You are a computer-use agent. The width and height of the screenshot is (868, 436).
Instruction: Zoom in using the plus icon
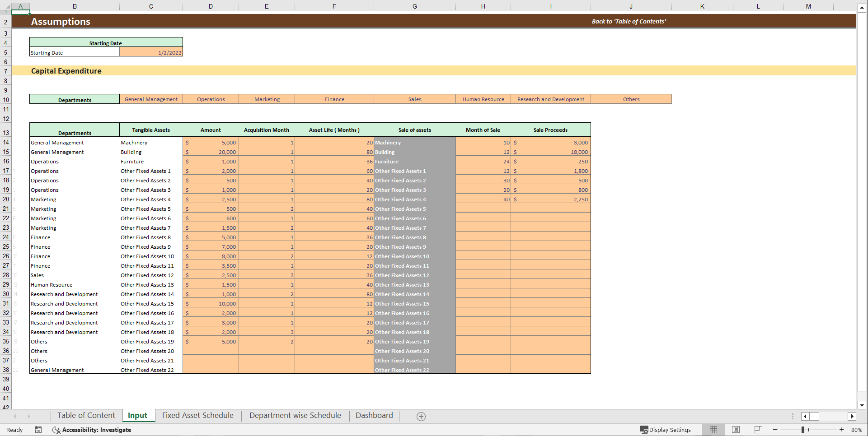pyautogui.click(x=842, y=430)
